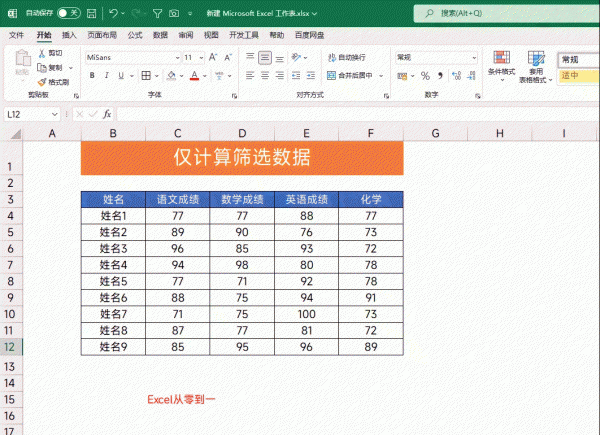
Task: Toggle Italic formatting
Action: tap(107, 76)
